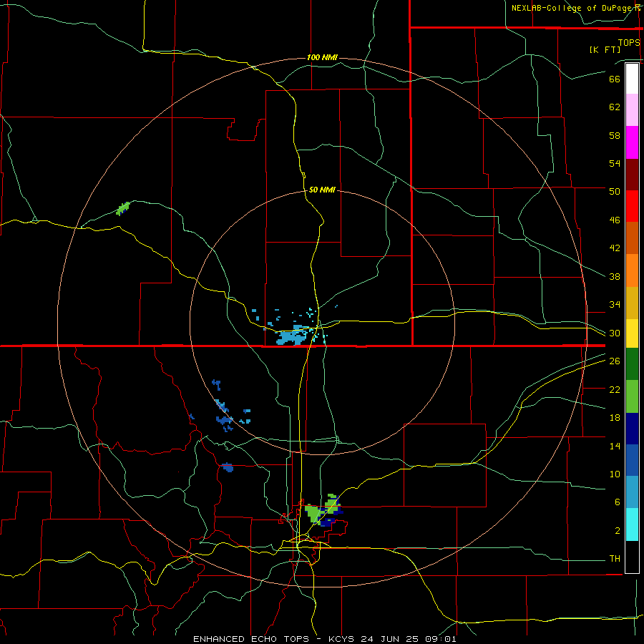Click the TOPS legend heading
The width and height of the screenshot is (644, 644).
[629, 42]
